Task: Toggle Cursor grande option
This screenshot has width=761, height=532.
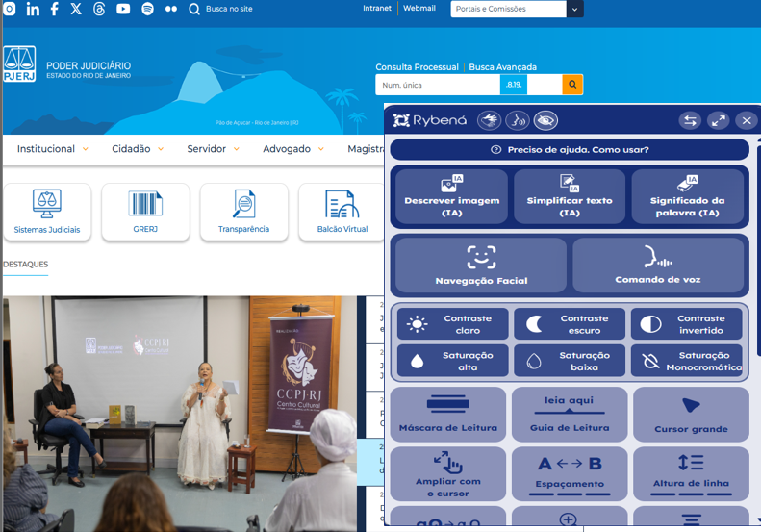Action: 691,414
